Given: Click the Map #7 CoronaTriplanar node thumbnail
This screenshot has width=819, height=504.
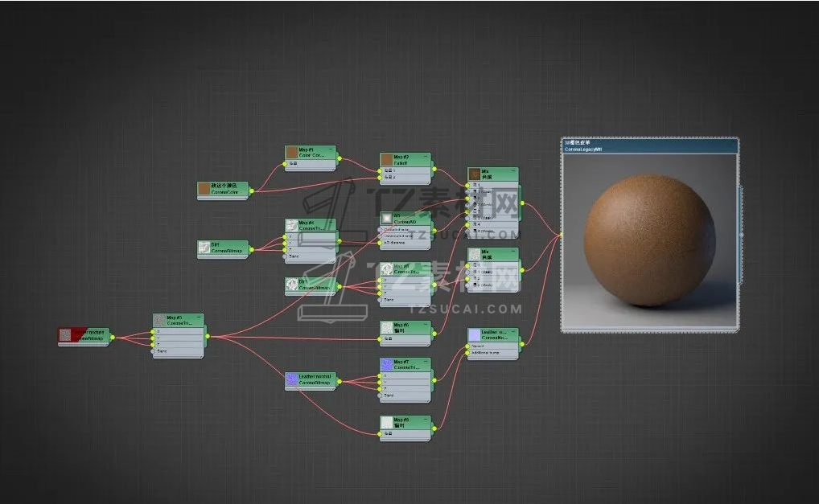Looking at the screenshot, I should pyautogui.click(x=387, y=365).
